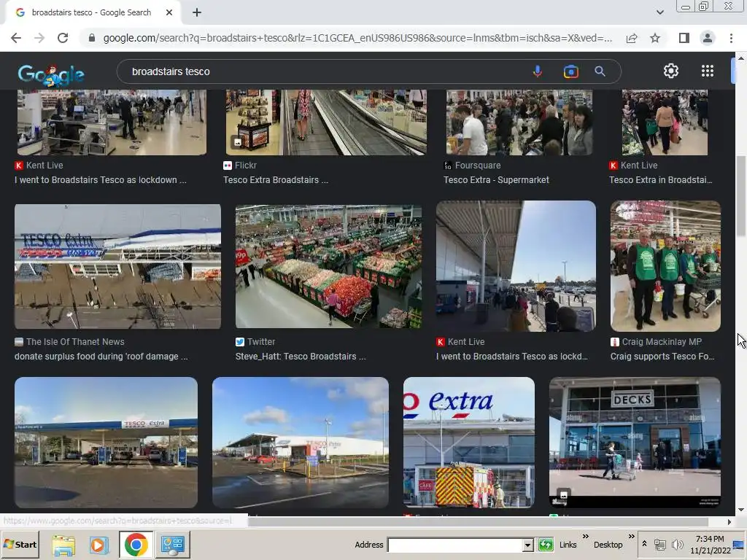Open Chrome profile avatar

708,38
